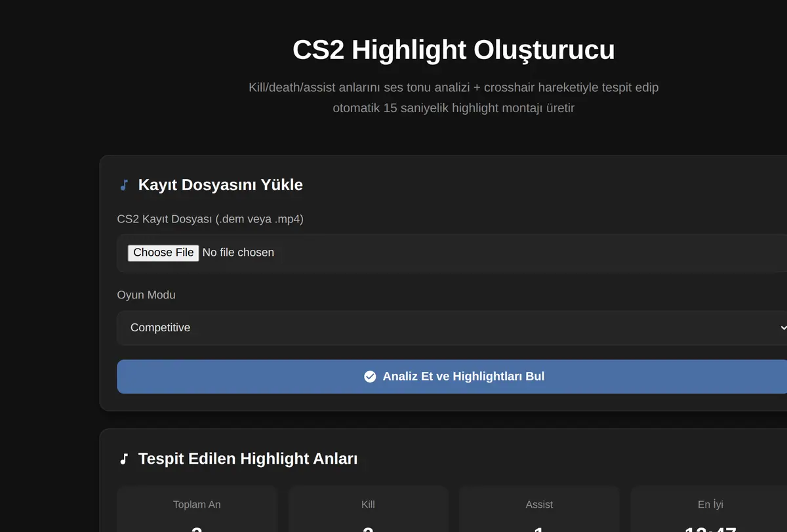Click the 'Oyun Modu' label

[x=146, y=295]
